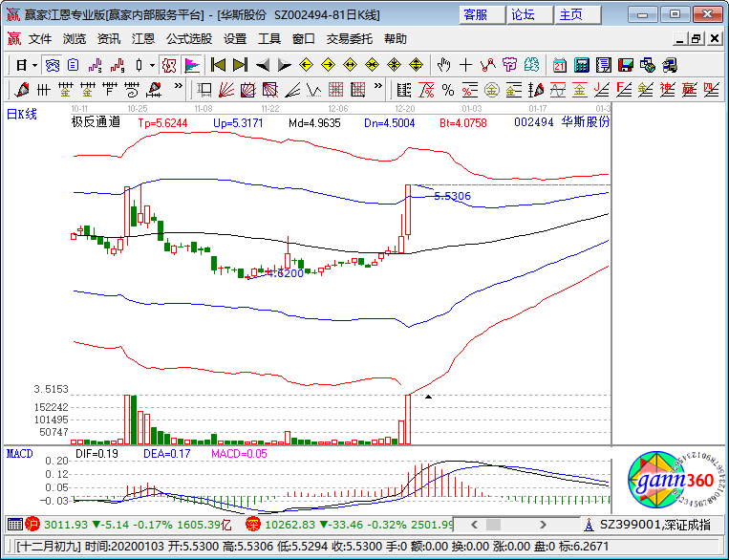Select the red F angle lines tool

(x=623, y=89)
